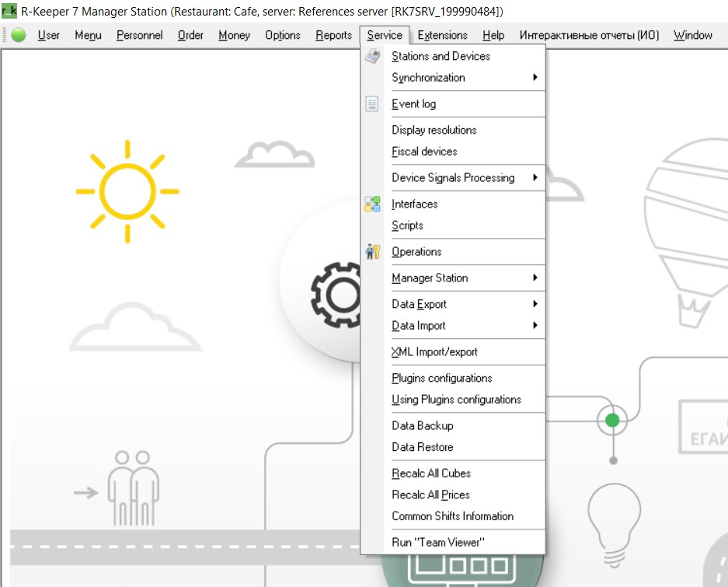Expand the Data Import submenu arrow

535,325
